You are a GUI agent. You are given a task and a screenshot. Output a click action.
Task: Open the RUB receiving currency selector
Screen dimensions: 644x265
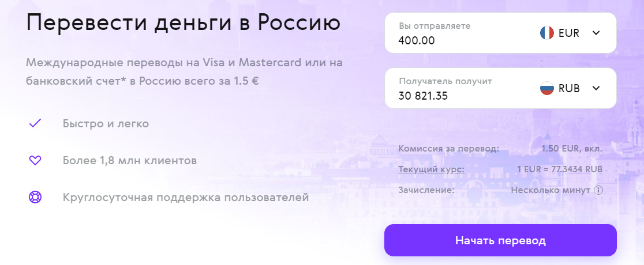click(569, 88)
